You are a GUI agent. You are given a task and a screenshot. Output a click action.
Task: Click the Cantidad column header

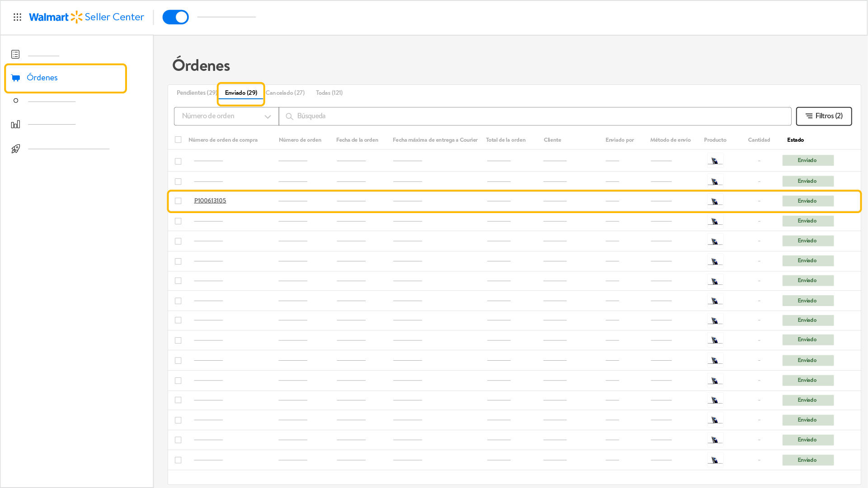pos(759,140)
